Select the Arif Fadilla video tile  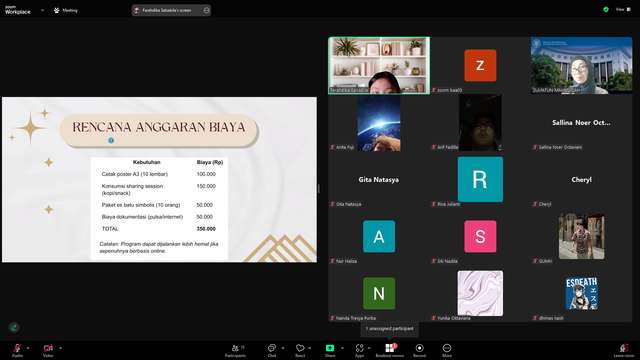(480, 122)
